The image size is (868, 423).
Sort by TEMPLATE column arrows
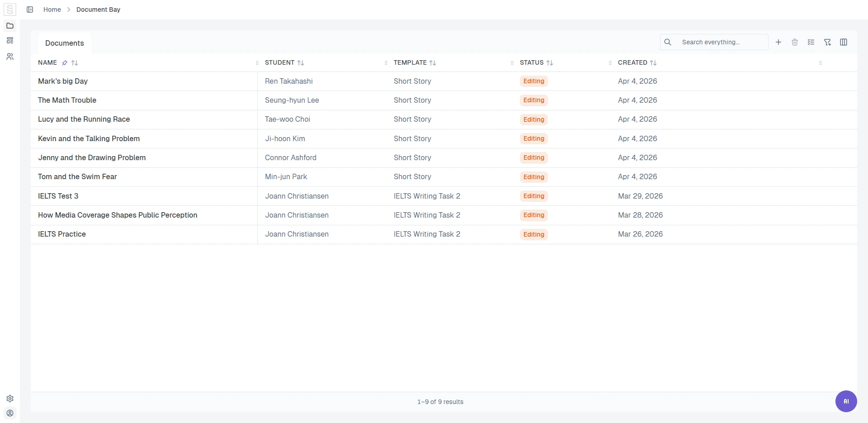[433, 63]
